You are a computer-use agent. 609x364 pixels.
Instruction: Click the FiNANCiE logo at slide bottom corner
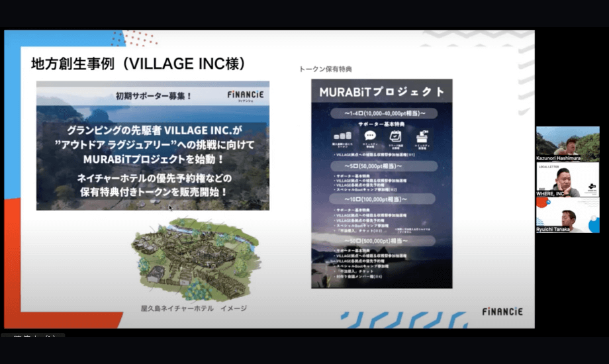502,312
